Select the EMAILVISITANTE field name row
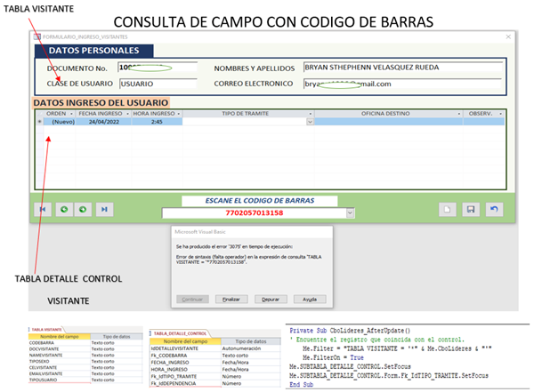The width and height of the screenshot is (534, 392). click(x=60, y=373)
